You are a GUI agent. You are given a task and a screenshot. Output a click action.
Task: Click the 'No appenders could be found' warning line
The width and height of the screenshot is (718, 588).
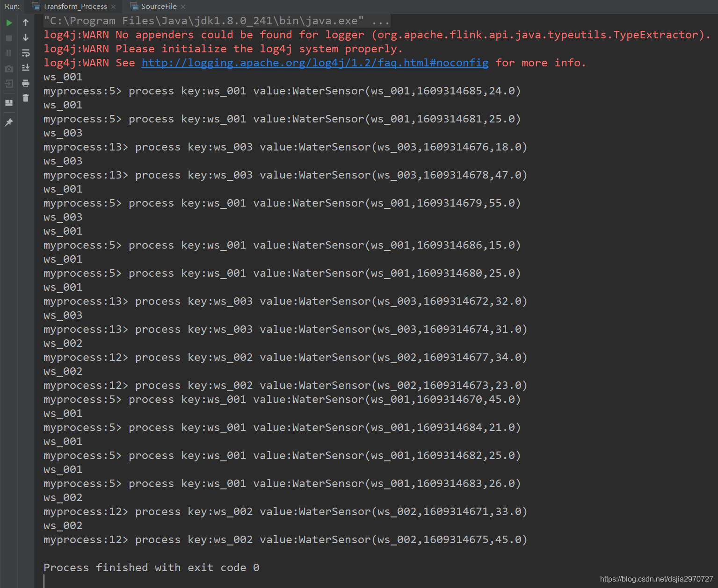point(377,35)
